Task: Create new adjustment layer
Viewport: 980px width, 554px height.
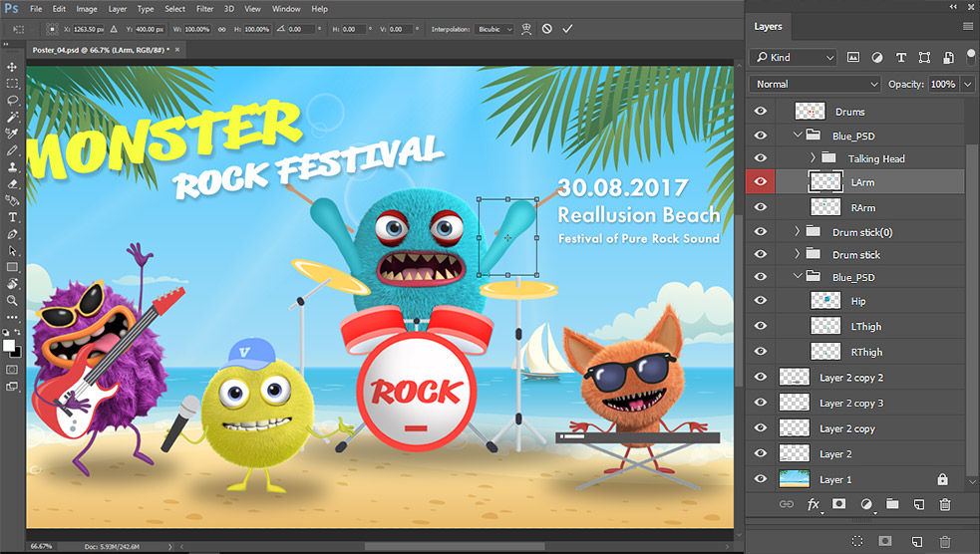Action: tap(866, 504)
